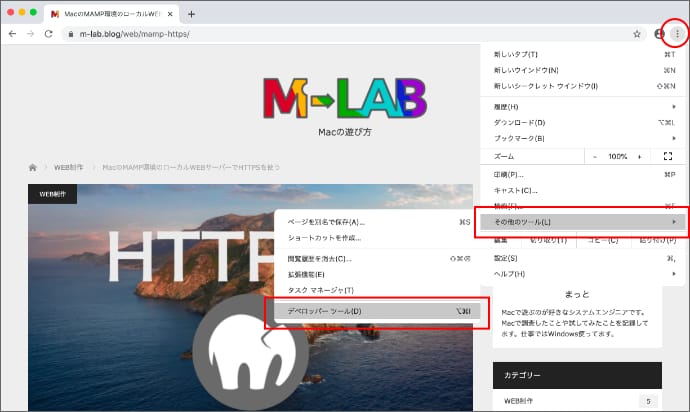Increase zoom with the plus button
690x412 pixels.
641,157
